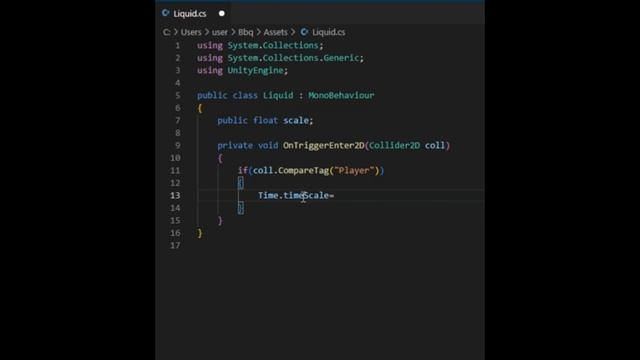The image size is (640, 360).
Task: Click the 'OnTriggerEnter2D' method name
Action: point(323,145)
